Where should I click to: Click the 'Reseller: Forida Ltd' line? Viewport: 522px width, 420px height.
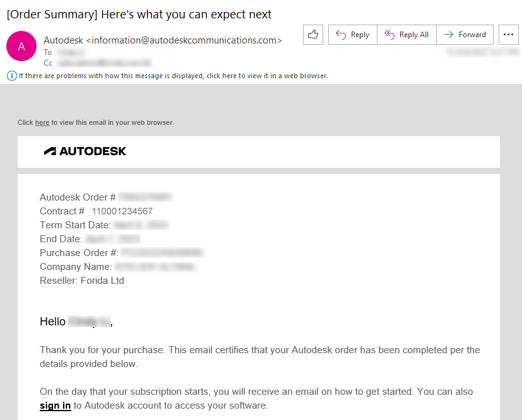coord(82,281)
